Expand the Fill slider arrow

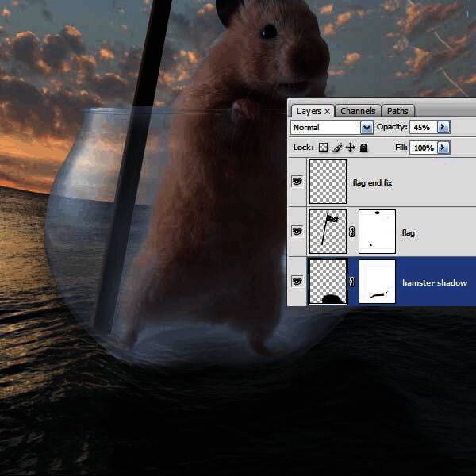[443, 148]
